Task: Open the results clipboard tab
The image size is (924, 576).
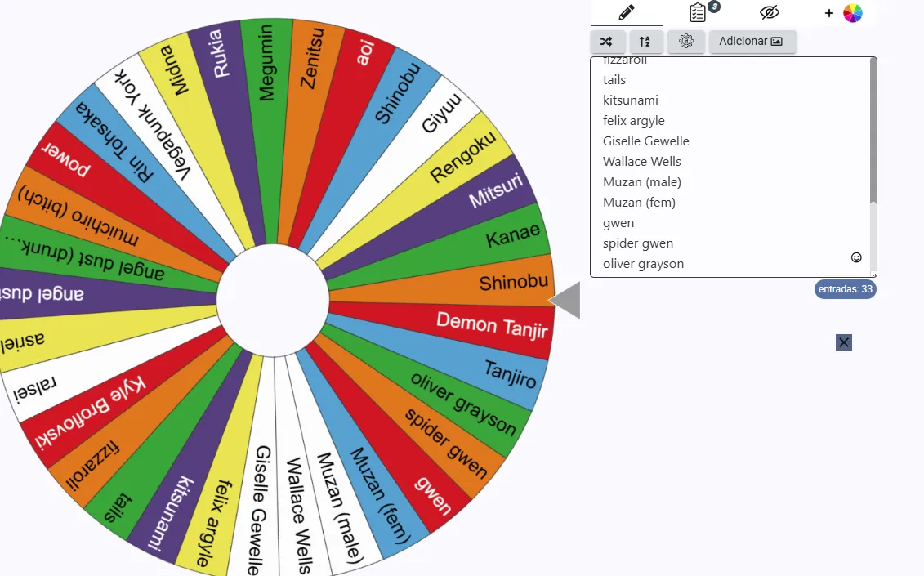Action: (x=699, y=12)
